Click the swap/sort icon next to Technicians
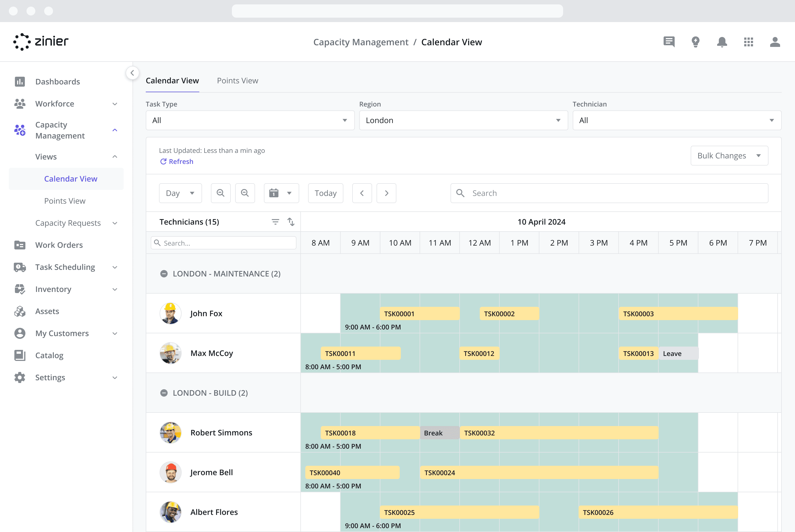 (291, 222)
